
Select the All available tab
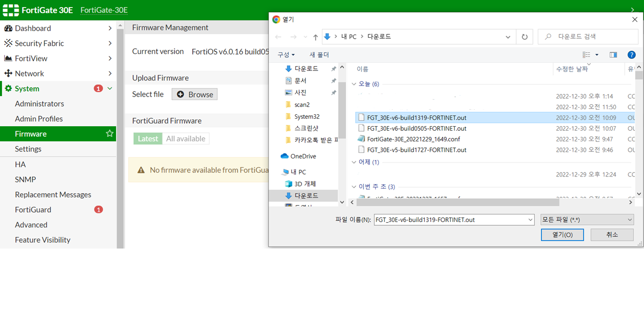[186, 139]
